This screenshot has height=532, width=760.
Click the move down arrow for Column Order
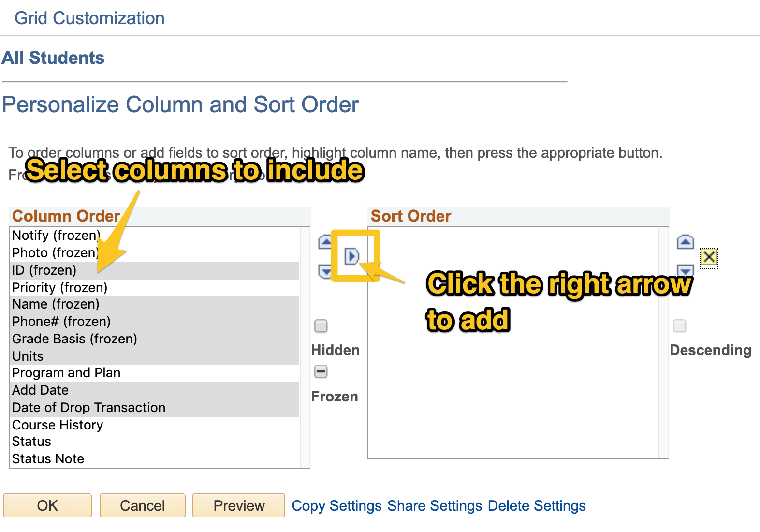[x=325, y=272]
